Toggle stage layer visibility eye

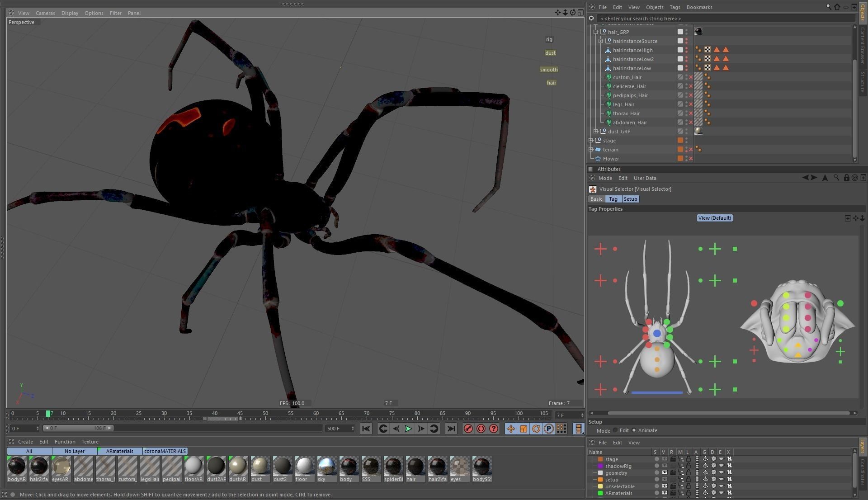664,459
